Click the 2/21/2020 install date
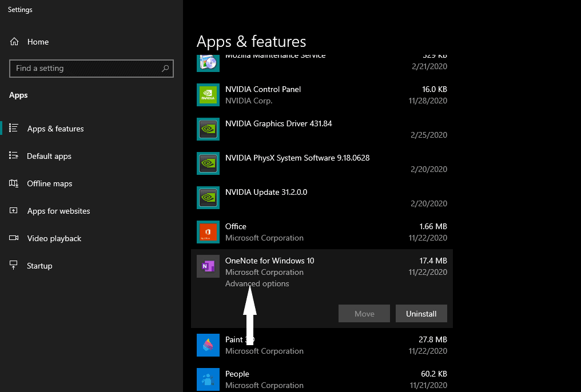 (x=429, y=67)
